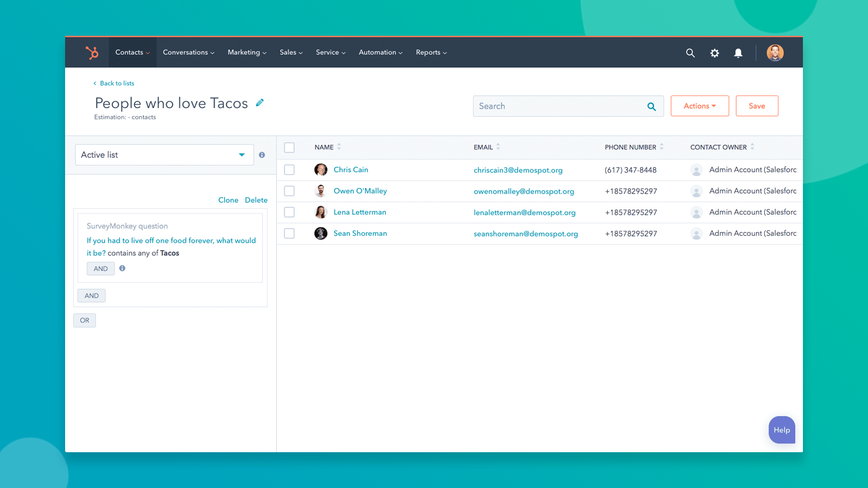Click the user profile avatar
This screenshot has width=868, height=488.
(x=775, y=53)
